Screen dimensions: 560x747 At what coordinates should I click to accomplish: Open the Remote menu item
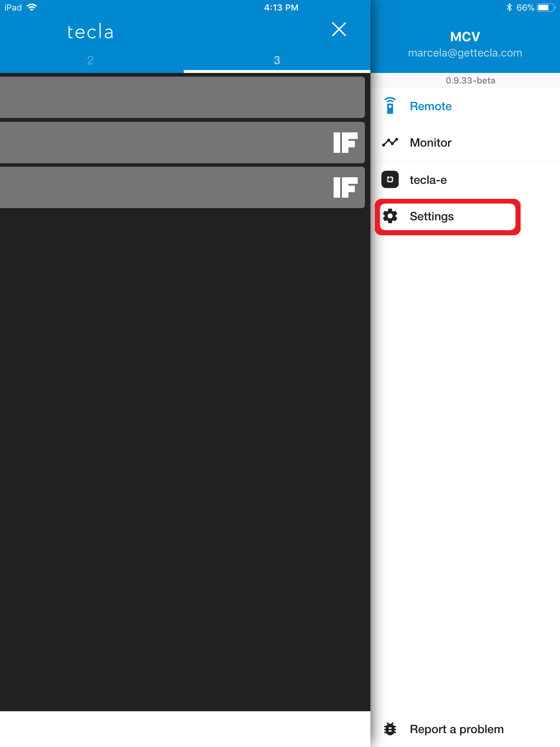click(x=431, y=106)
